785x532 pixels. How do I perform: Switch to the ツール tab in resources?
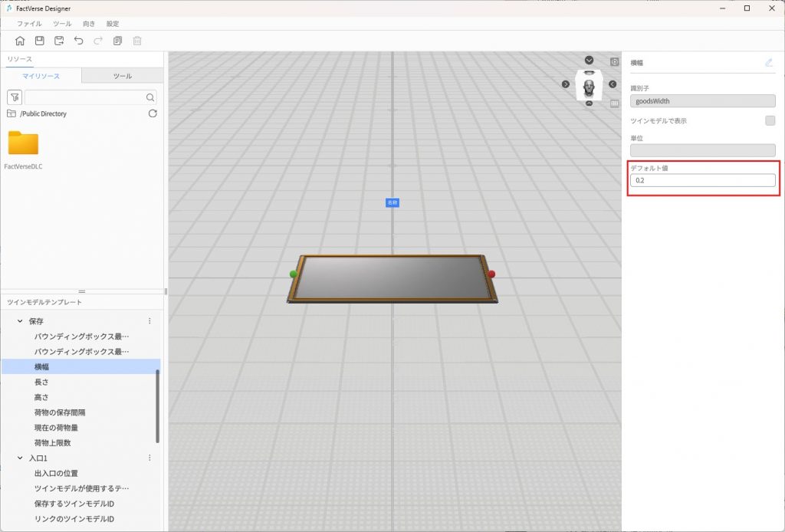(122, 76)
